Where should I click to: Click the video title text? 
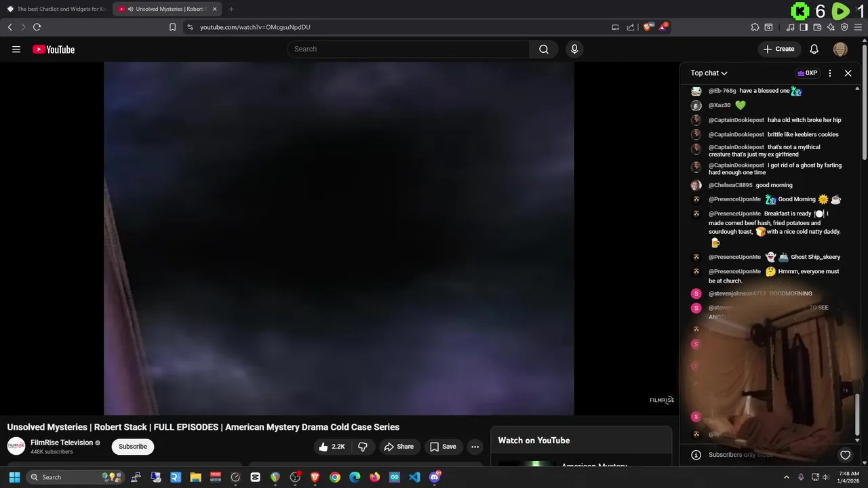click(x=203, y=427)
